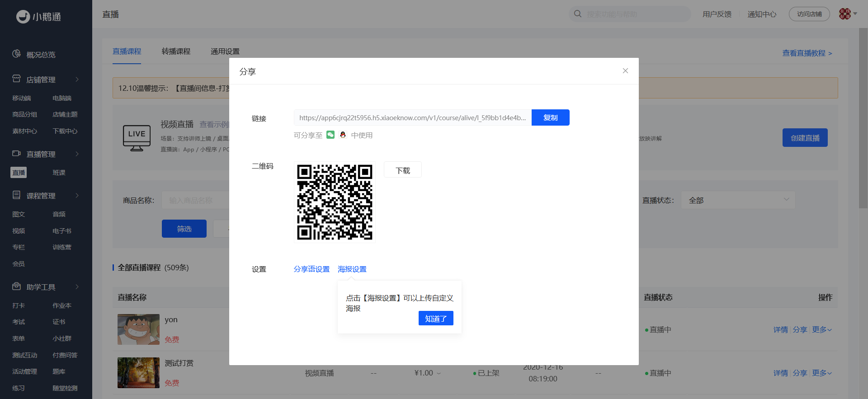The image size is (868, 399).
Task: Click the 小鹅通 logo icon
Action: point(23,17)
